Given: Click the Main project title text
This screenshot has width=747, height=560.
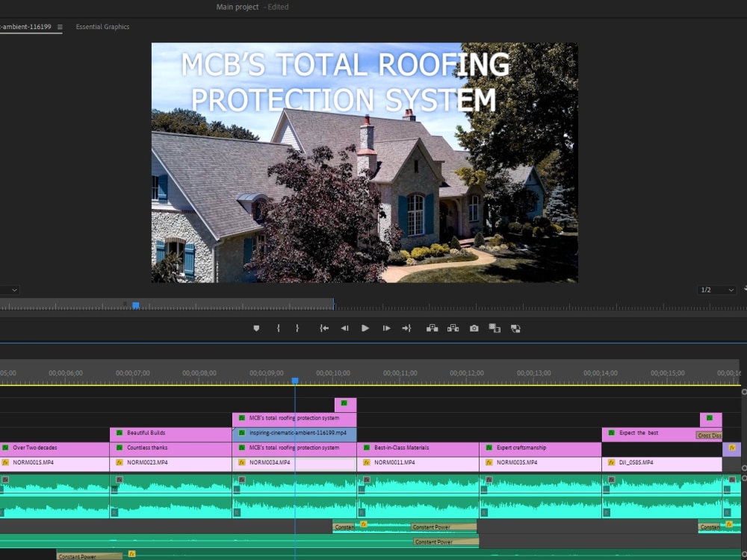Looking at the screenshot, I should pos(238,7).
